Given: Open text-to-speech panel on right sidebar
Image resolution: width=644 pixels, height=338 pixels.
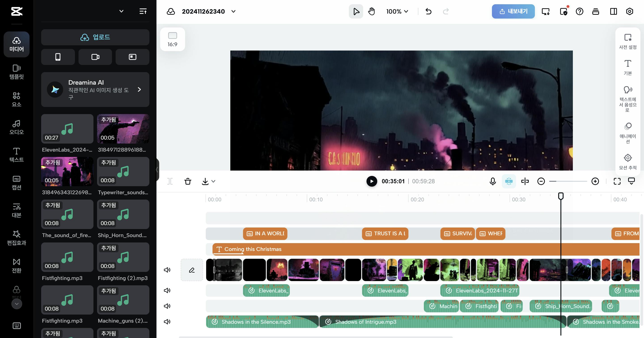Looking at the screenshot, I should click(x=627, y=99).
